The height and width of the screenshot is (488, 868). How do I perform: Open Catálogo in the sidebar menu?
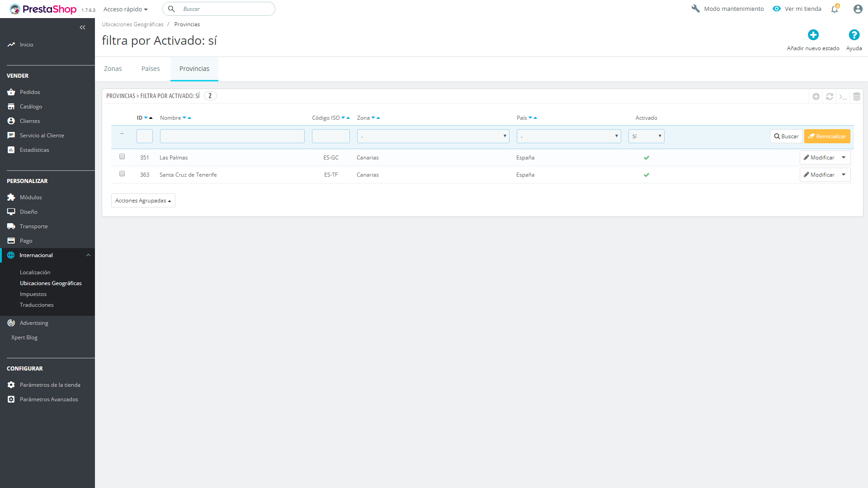31,107
